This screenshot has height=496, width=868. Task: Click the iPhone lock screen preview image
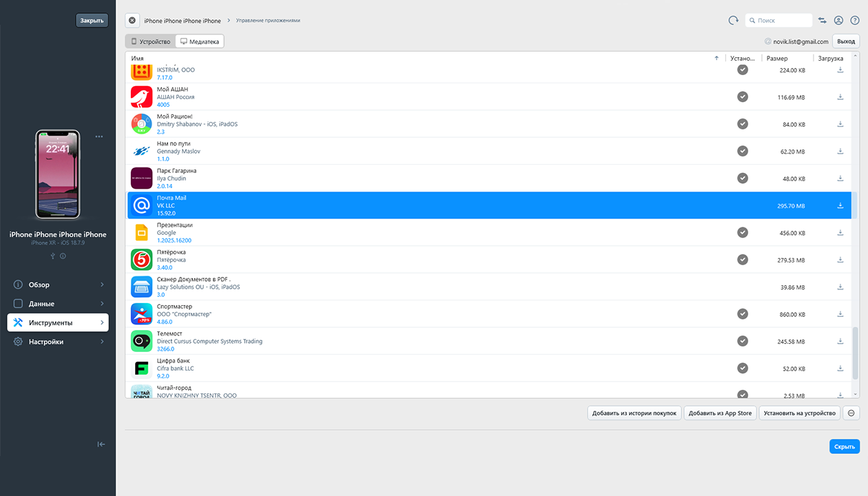(58, 174)
